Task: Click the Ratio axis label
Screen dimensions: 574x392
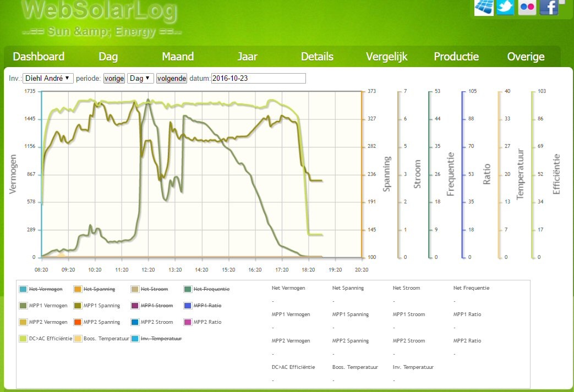Action: (x=486, y=174)
